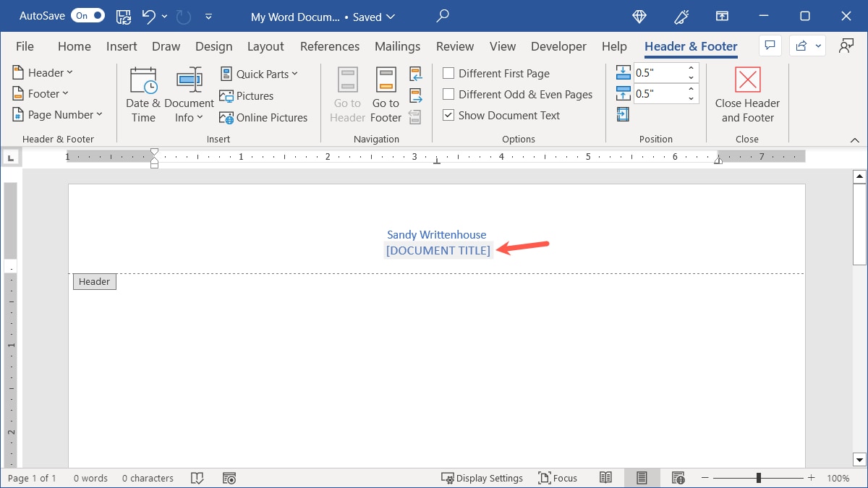Image resolution: width=868 pixels, height=488 pixels.
Task: Click the AutoSave toggle switch
Action: coord(88,14)
